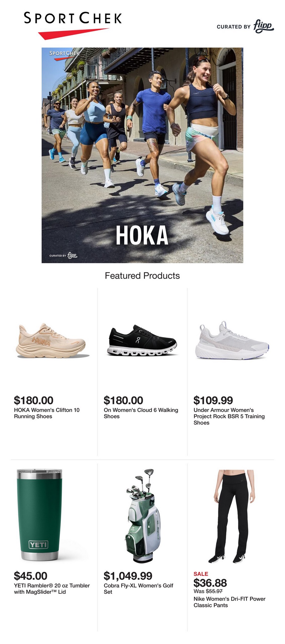The width and height of the screenshot is (285, 644).
Task: Open Nike Women's Dri-FIT Power Classic Pants link
Action: (229, 602)
